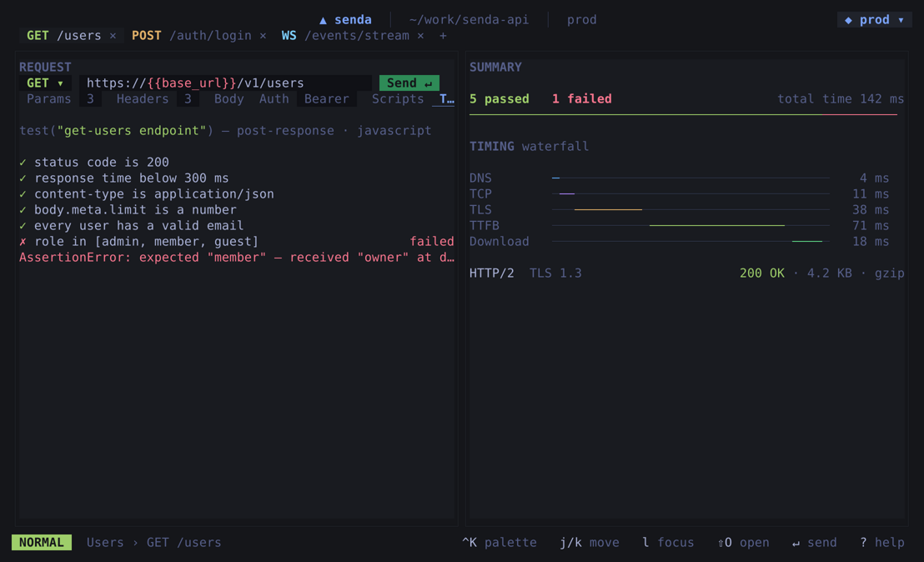This screenshot has width=924, height=562.
Task: Click the 'GET /users' breadcrumb
Action: click(183, 543)
